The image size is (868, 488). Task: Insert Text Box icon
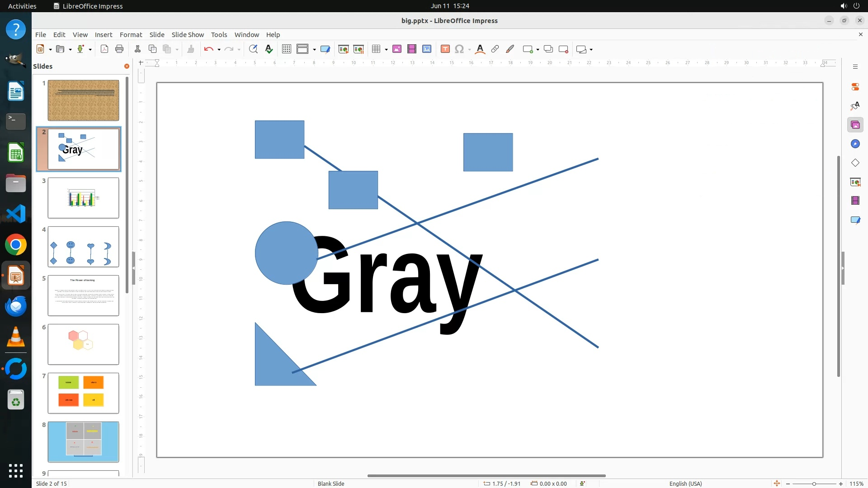coord(445,49)
